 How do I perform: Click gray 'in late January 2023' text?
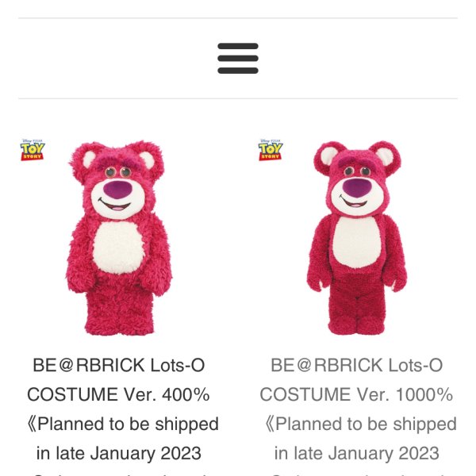[357, 453]
